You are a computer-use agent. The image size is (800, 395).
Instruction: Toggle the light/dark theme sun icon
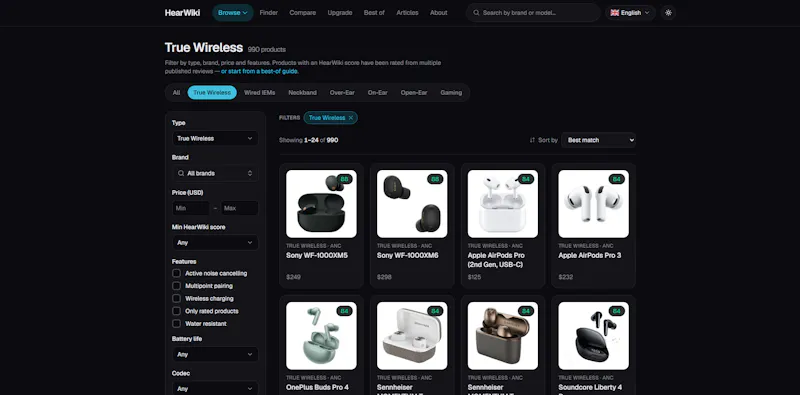pyautogui.click(x=668, y=13)
